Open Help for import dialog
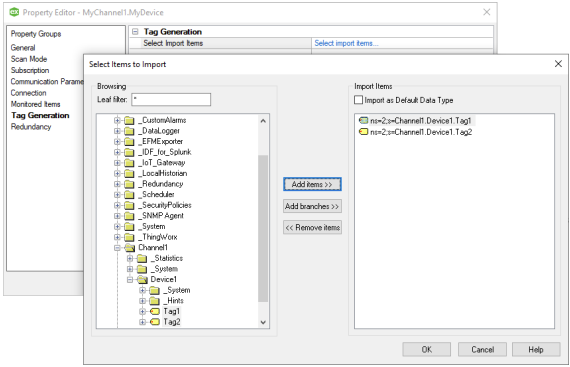This screenshot has width=570, height=367. [536, 349]
